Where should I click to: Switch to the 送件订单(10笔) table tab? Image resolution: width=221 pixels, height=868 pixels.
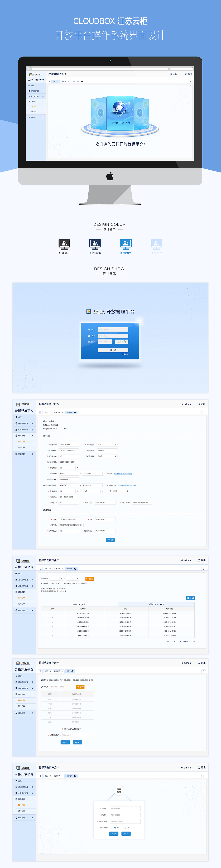pyautogui.click(x=156, y=604)
